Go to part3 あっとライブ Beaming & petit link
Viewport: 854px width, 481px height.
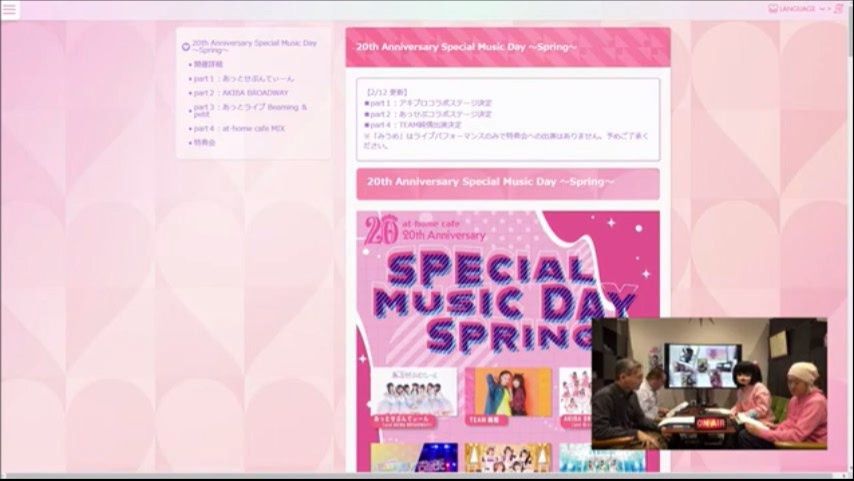coord(251,111)
